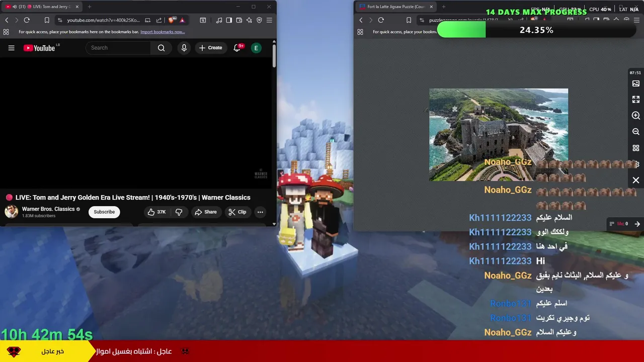Open site settings icon beside youtube.com URL
The height and width of the screenshot is (362, 644).
tap(60, 20)
